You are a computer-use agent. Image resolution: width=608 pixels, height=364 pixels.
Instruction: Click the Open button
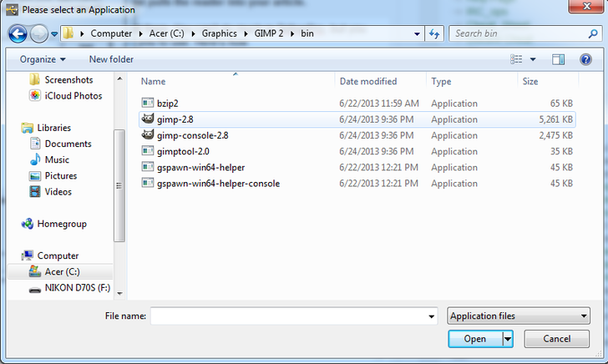pos(475,339)
